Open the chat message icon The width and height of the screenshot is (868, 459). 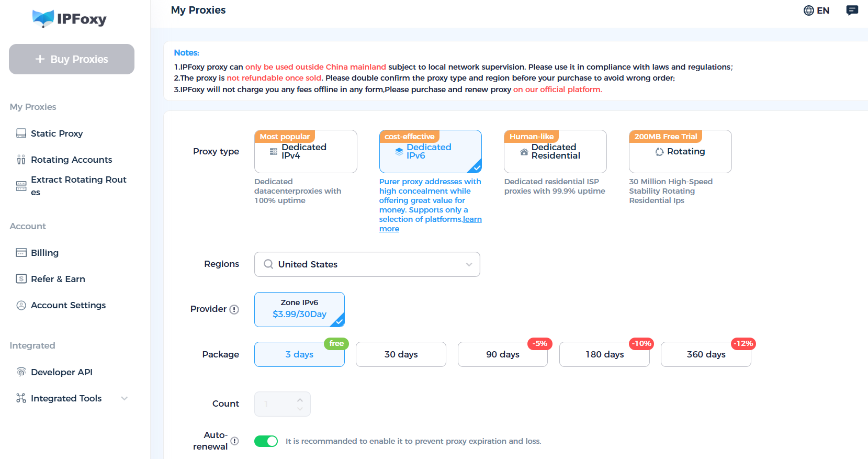[x=852, y=10]
